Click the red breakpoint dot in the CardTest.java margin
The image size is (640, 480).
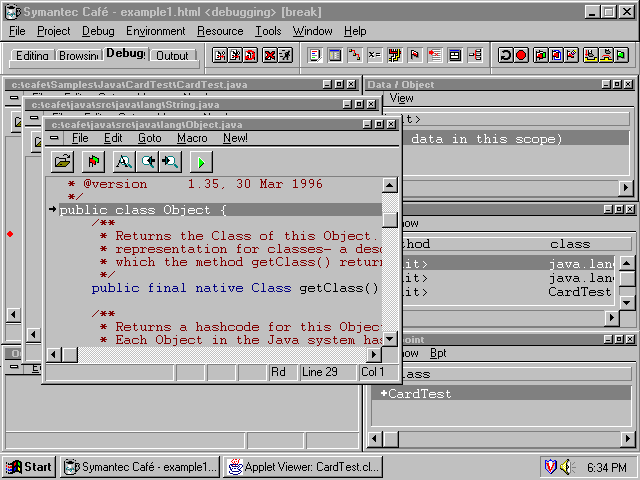click(x=10, y=234)
